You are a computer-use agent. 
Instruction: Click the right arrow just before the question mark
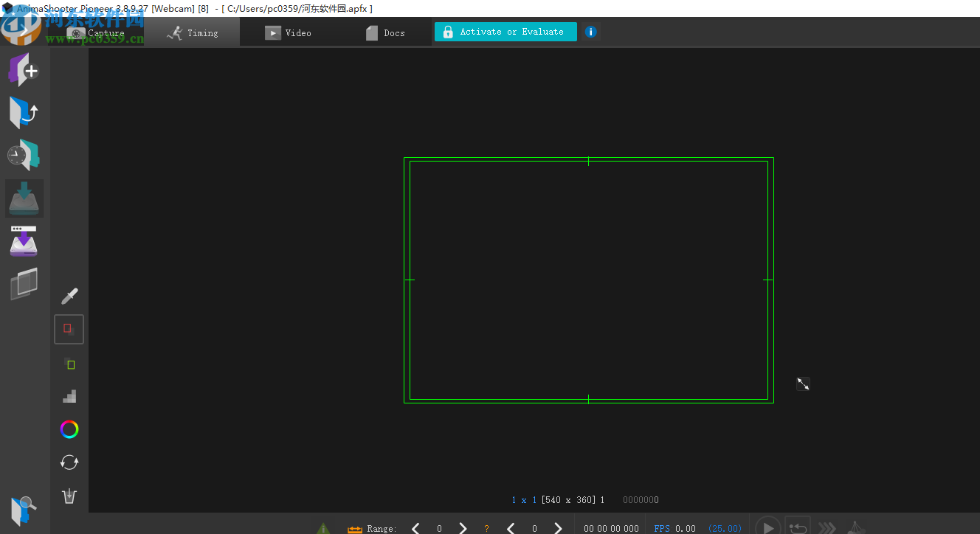(463, 528)
